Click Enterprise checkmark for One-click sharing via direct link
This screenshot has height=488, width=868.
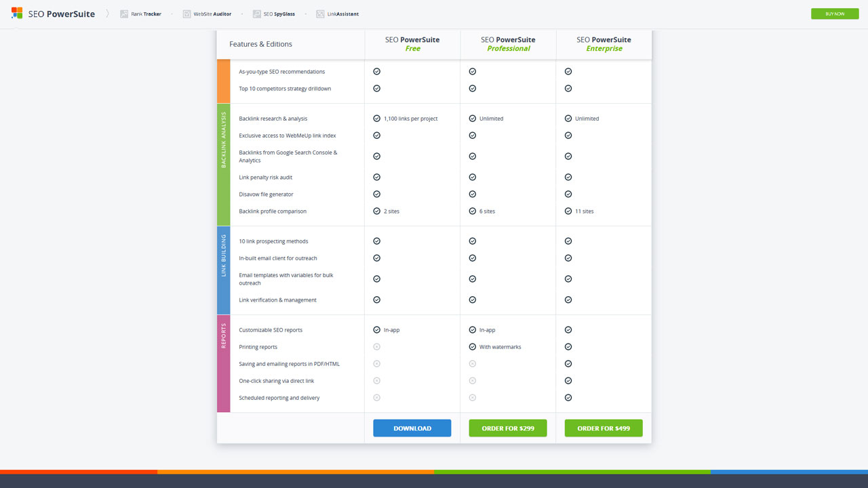[568, 380]
